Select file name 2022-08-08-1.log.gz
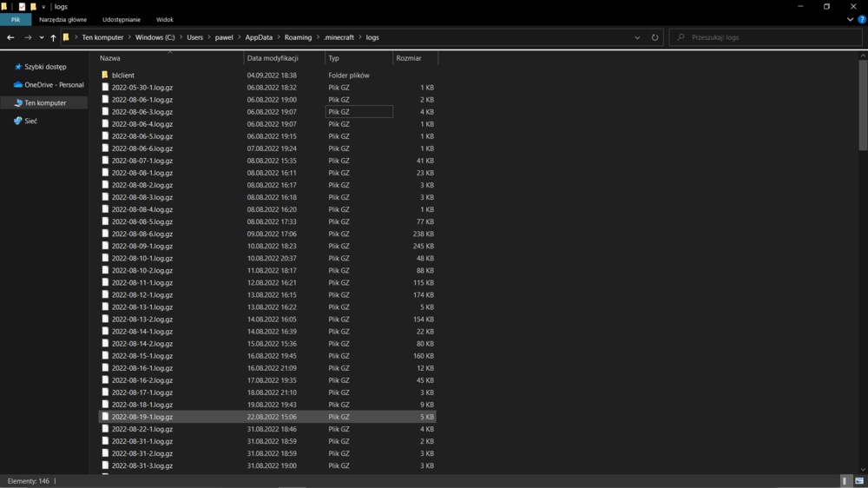This screenshot has height=488, width=868. (142, 173)
